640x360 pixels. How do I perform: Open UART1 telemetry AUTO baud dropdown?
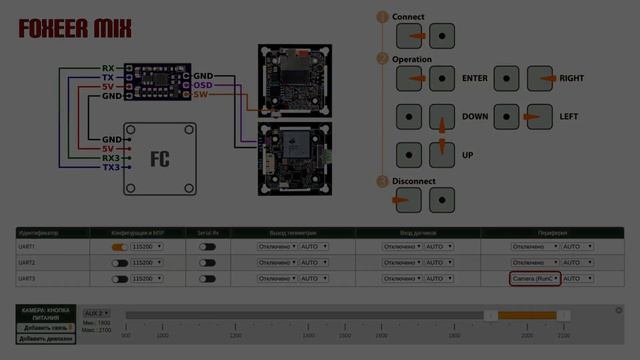tap(314, 247)
